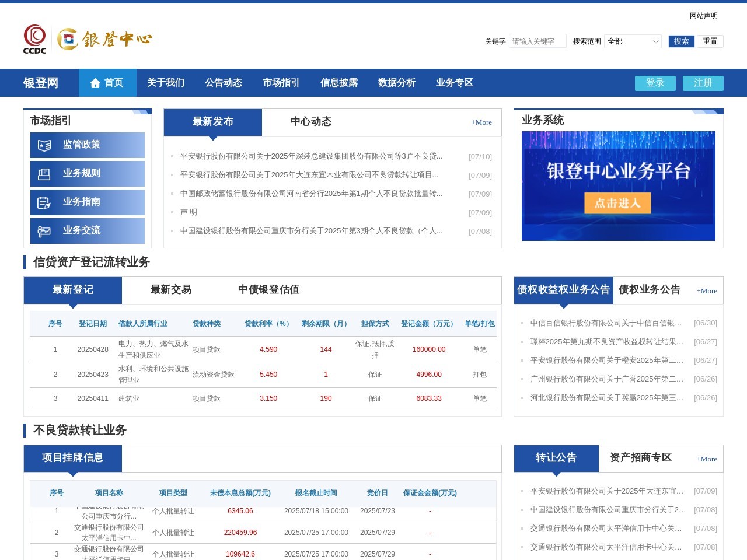Open the 网站声明 link at top

703,15
